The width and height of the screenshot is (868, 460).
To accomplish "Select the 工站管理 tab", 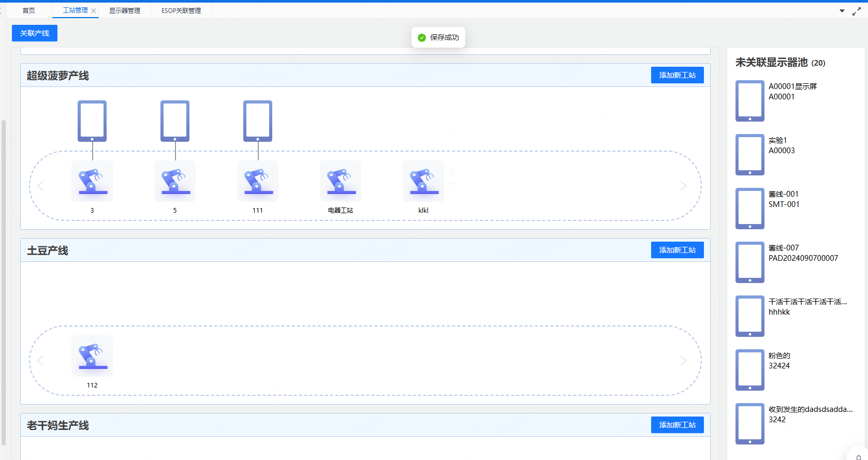I will click(76, 10).
